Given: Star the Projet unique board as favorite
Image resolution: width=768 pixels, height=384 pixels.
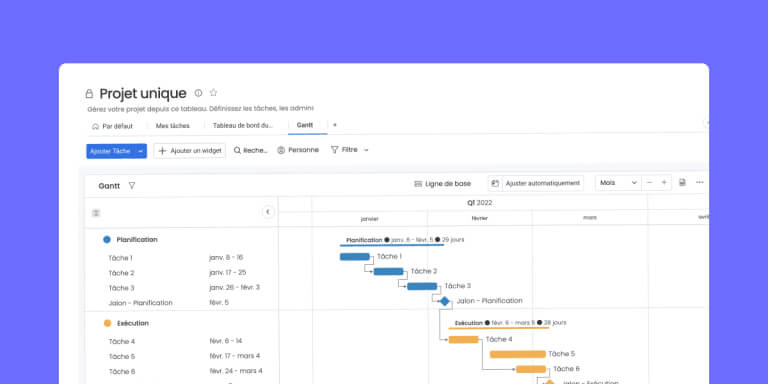Looking at the screenshot, I should (x=214, y=93).
